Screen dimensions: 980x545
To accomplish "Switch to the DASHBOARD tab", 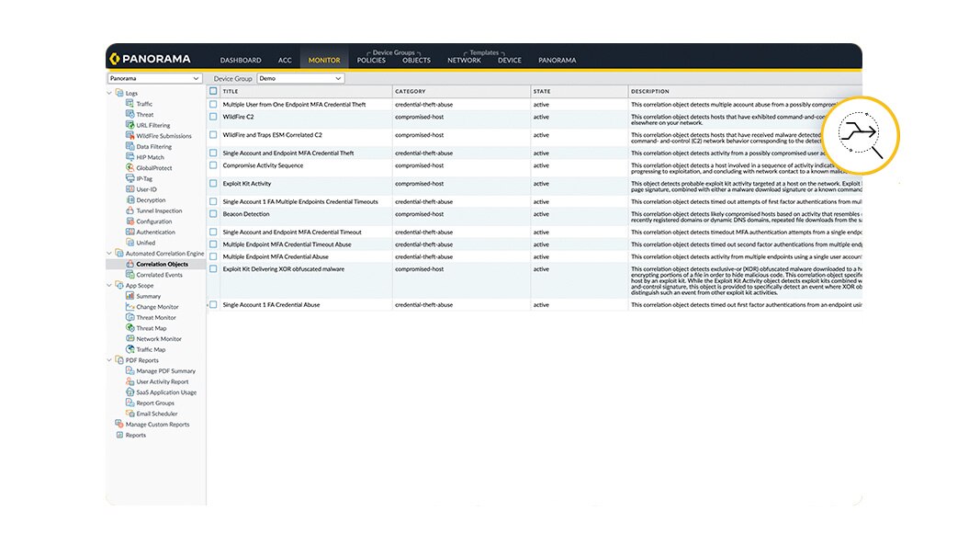I will coord(241,59).
